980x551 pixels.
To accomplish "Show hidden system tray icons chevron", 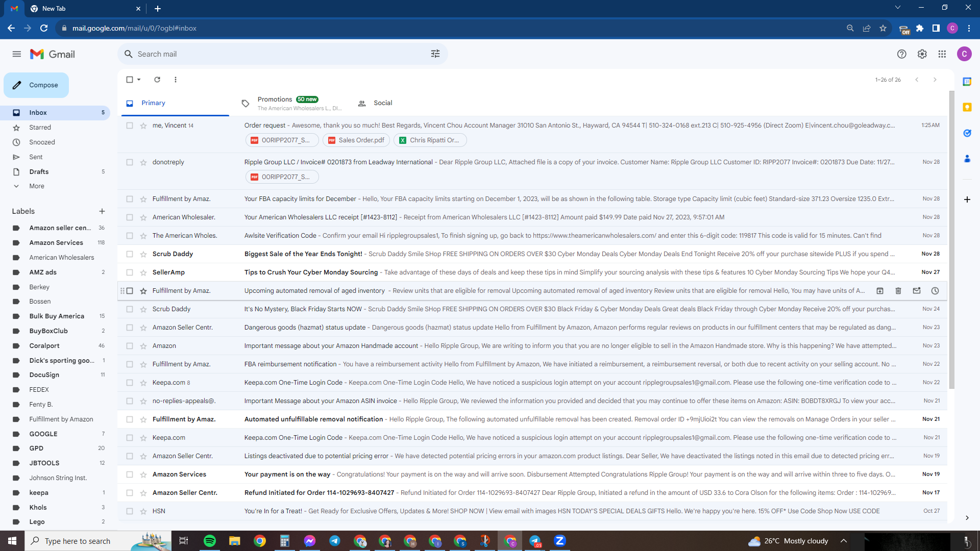I will (844, 541).
